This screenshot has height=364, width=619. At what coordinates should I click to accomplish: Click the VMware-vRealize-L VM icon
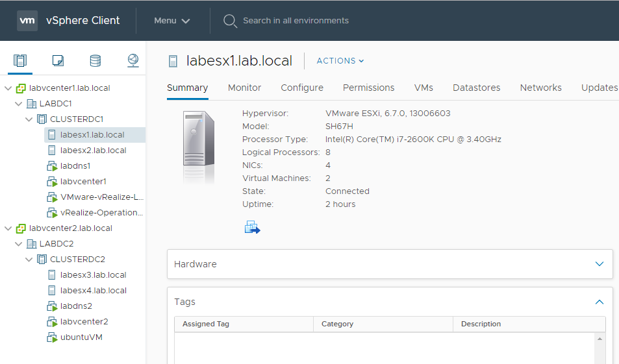[52, 197]
